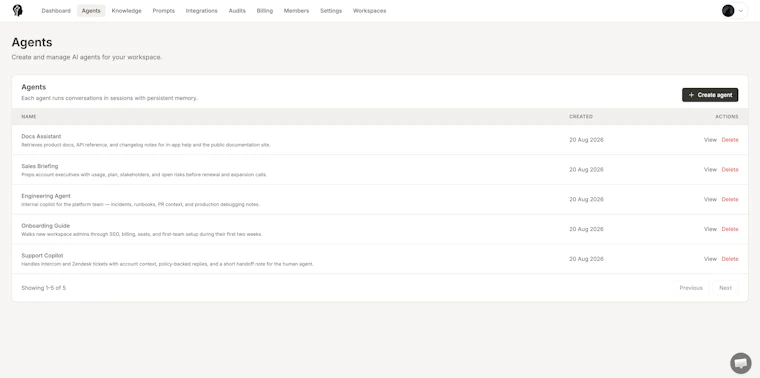Go to Settings in top navigation
The width and height of the screenshot is (760, 378).
(x=331, y=11)
